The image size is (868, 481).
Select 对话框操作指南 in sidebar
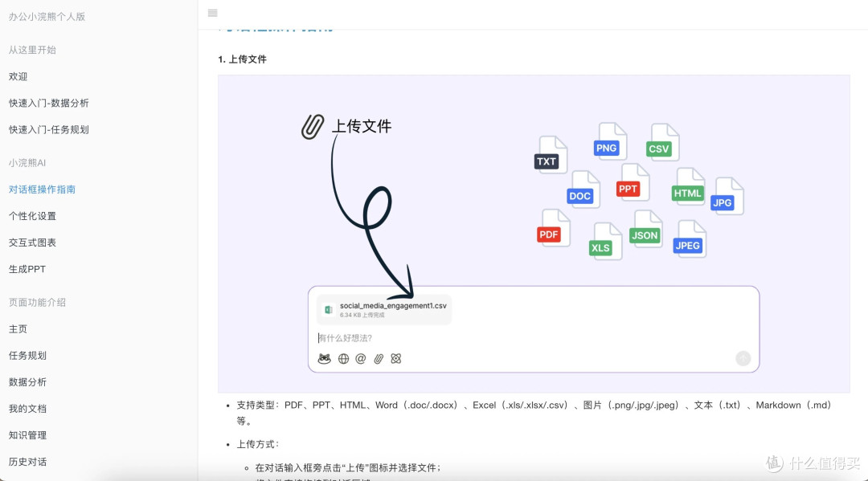tap(42, 189)
